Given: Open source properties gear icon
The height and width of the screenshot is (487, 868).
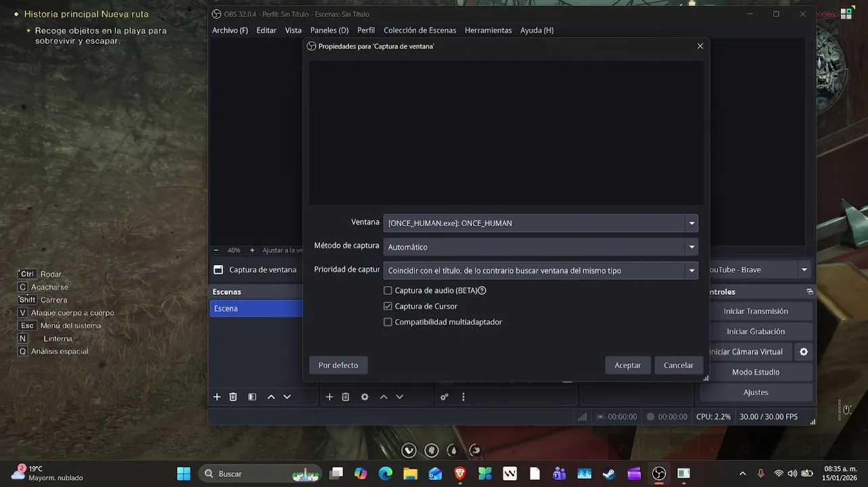Looking at the screenshot, I should click(x=365, y=397).
